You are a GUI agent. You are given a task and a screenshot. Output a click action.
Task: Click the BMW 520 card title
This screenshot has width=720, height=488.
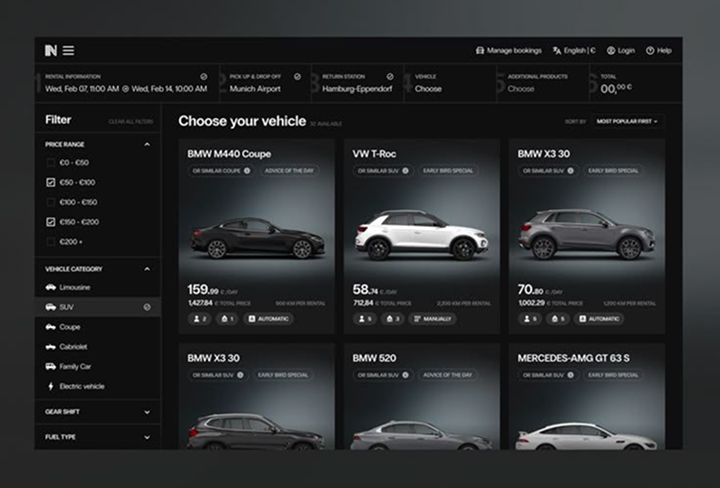coord(374,358)
